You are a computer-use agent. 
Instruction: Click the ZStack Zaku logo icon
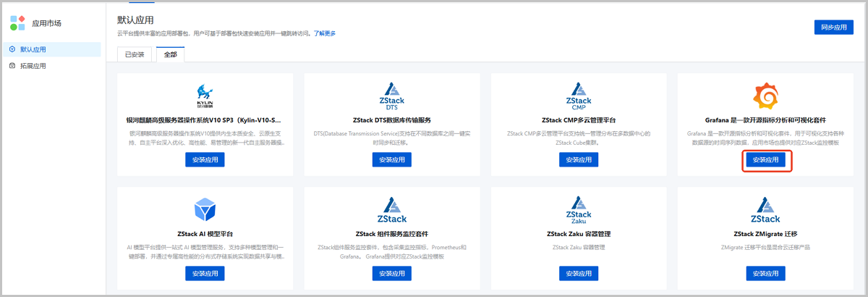579,212
